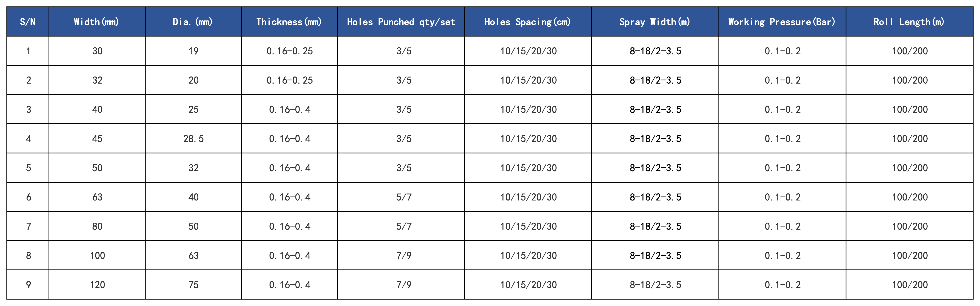Click the width cell showing 45
This screenshot has width=980, height=306.
point(97,139)
